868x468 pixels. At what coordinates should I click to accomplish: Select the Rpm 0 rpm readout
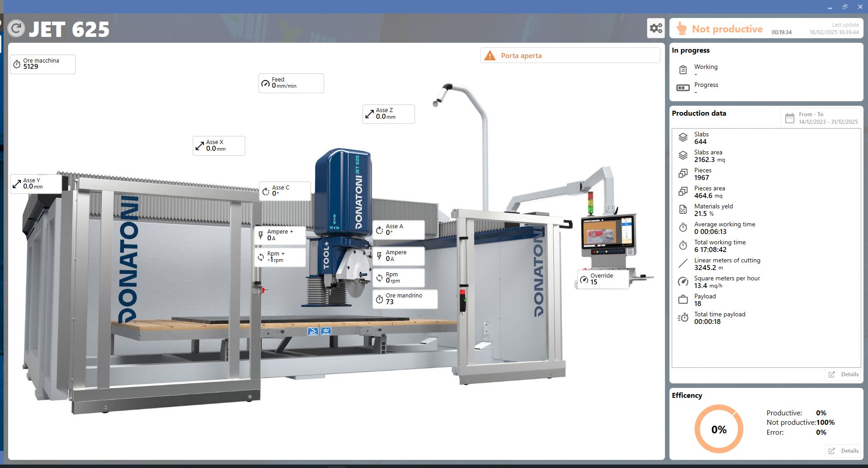click(398, 278)
